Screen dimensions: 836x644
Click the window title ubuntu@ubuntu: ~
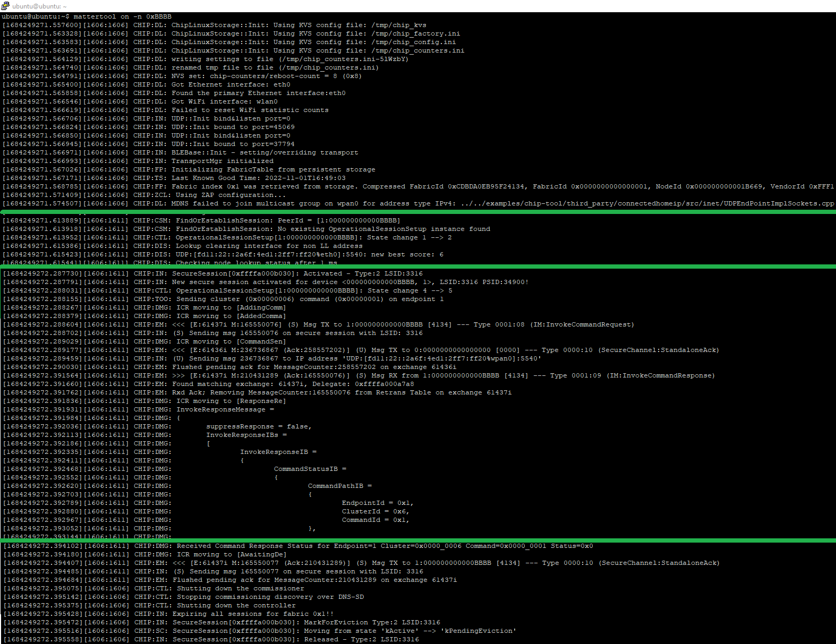coord(39,6)
